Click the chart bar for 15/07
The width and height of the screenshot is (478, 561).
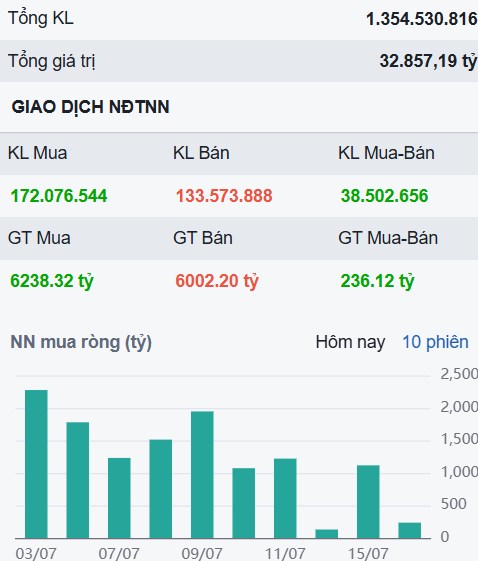coord(368,502)
